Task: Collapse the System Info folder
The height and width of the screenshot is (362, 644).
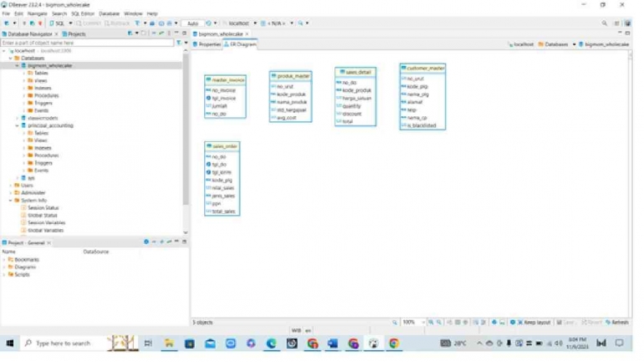Action: pyautogui.click(x=11, y=201)
